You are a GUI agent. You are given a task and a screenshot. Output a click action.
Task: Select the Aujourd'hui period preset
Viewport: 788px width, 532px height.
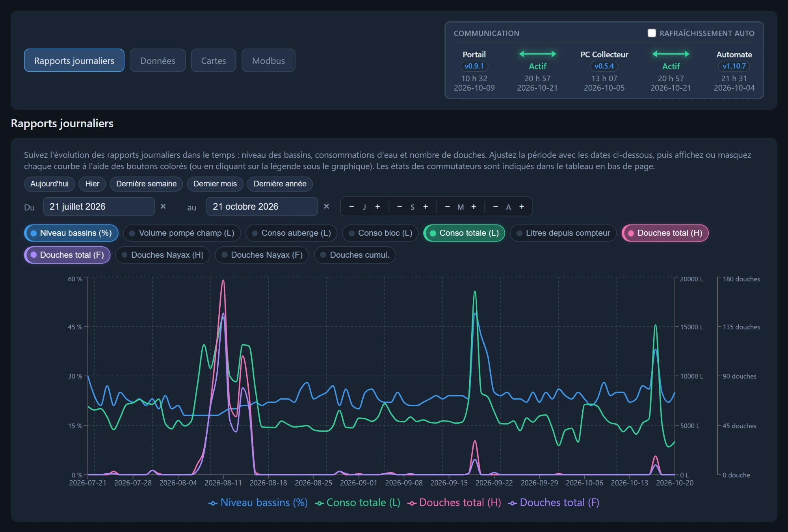pos(49,184)
